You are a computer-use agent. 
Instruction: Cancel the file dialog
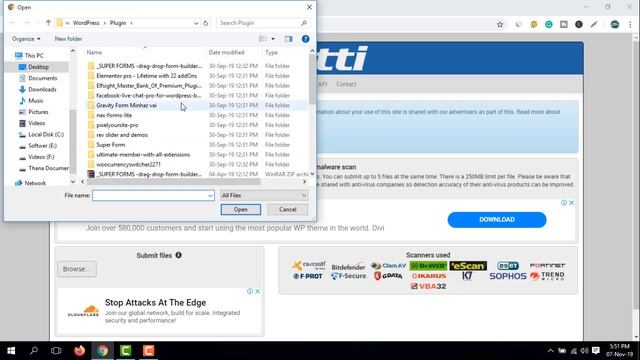[287, 209]
